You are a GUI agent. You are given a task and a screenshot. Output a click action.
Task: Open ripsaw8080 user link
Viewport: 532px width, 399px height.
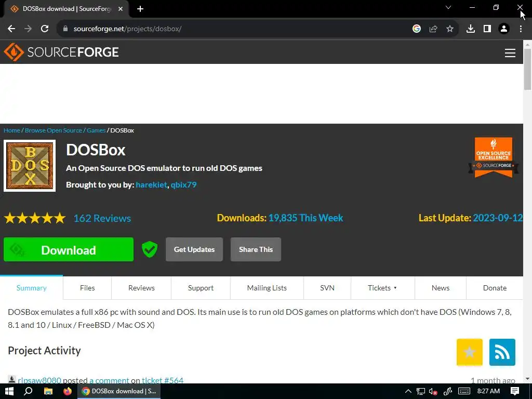click(x=39, y=380)
